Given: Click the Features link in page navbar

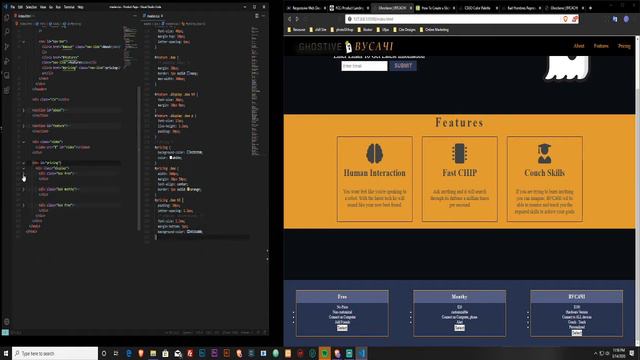Looking at the screenshot, I should click(601, 46).
